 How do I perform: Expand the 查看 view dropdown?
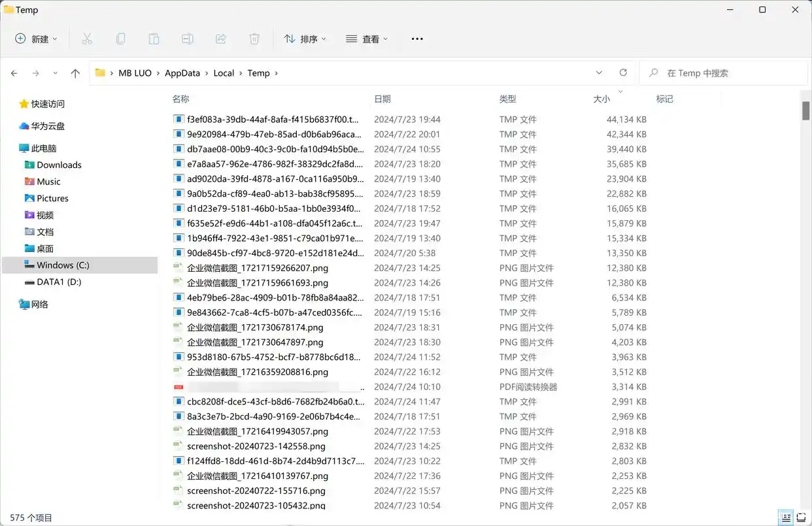tap(367, 39)
